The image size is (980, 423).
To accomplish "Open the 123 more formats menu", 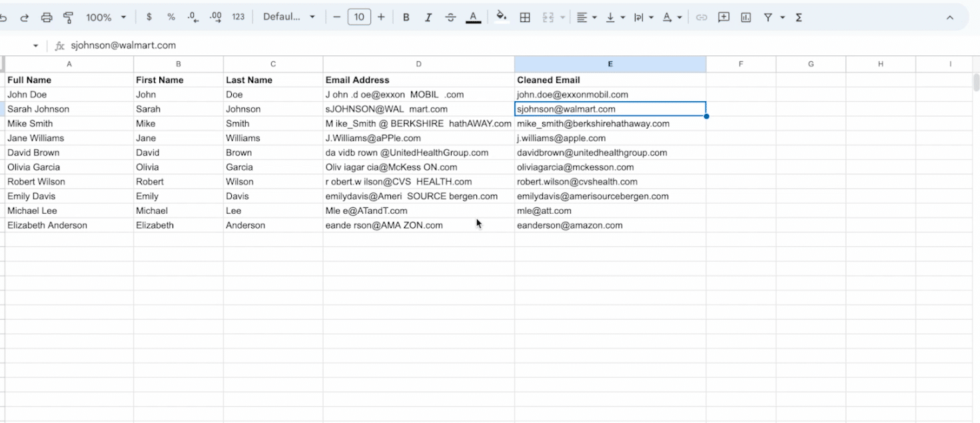I will click(239, 17).
